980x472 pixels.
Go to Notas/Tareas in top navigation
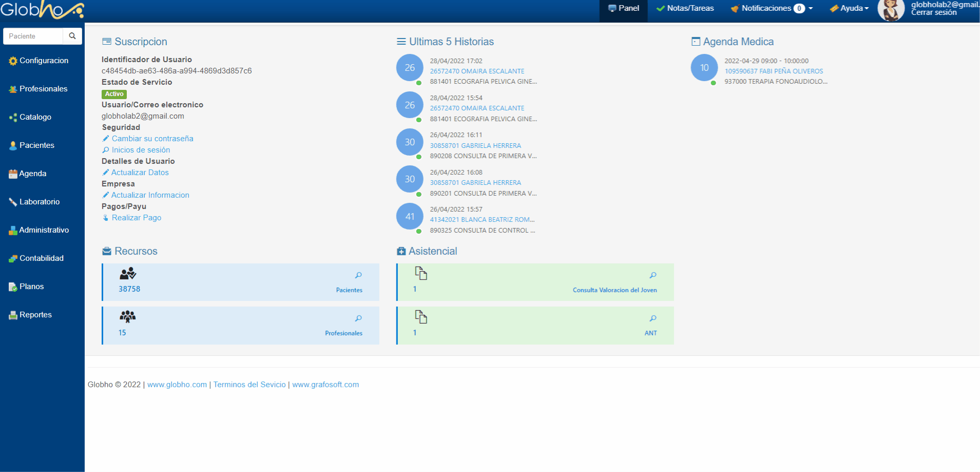coord(685,8)
